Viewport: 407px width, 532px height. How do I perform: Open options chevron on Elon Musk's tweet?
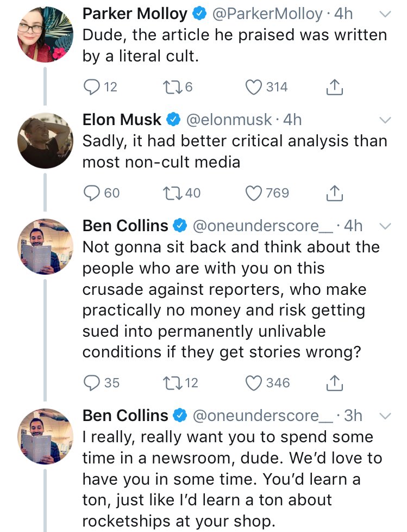[x=385, y=120]
